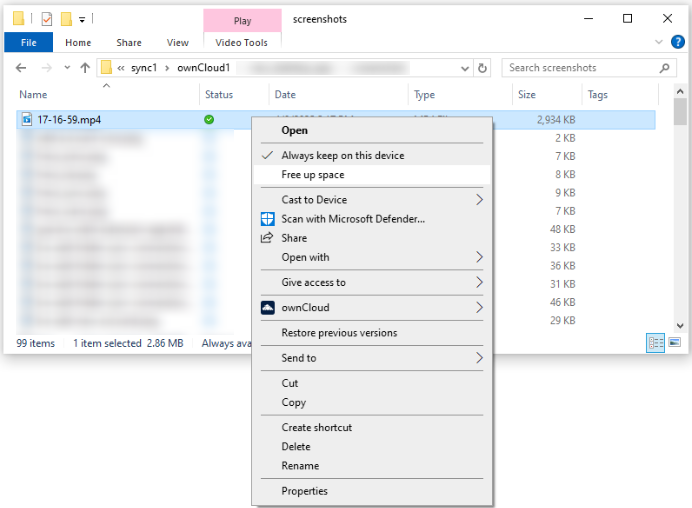Viewport: 692px width, 508px height.
Task: Click the Properties checkmark icon in title bar
Action: [x=46, y=18]
